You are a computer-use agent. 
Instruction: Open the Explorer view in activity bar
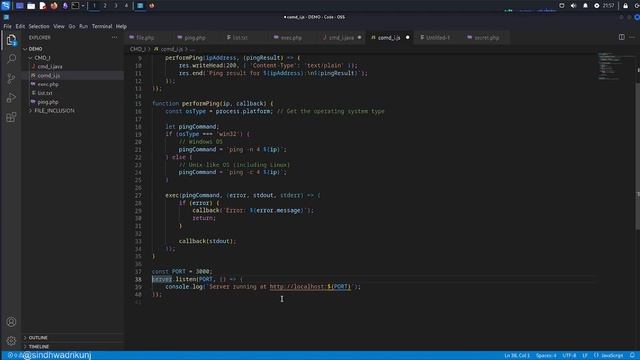[11, 40]
